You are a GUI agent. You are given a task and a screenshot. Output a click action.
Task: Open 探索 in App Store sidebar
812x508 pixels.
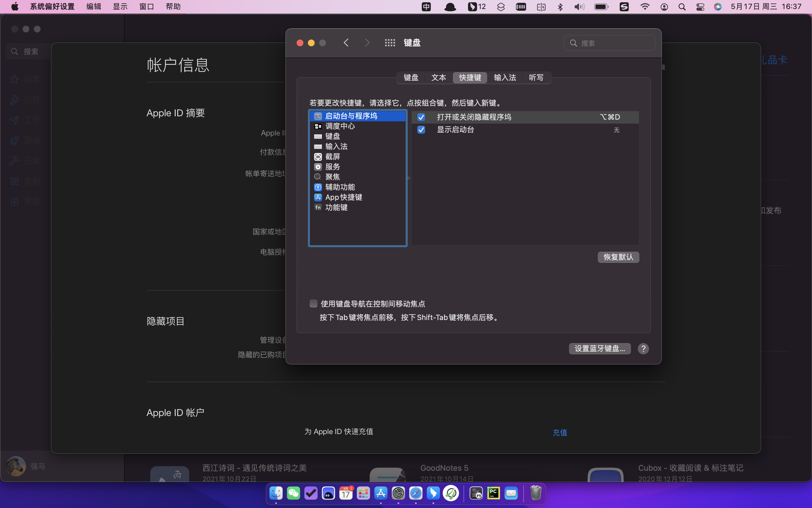coord(25,79)
